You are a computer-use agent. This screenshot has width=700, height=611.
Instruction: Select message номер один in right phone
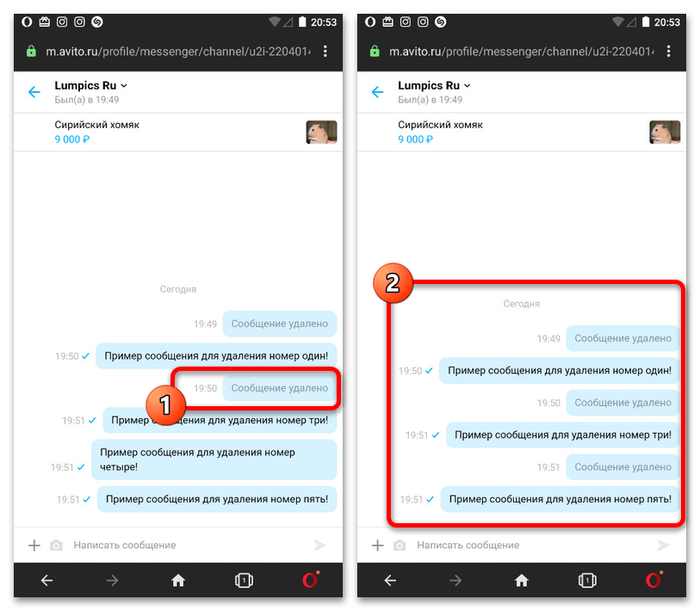pos(560,370)
